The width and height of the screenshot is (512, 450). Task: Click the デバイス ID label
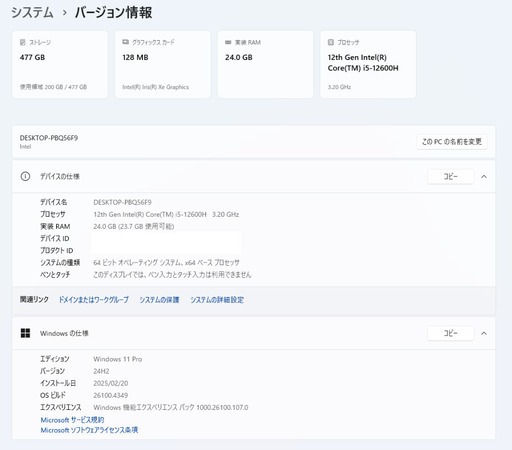point(55,238)
